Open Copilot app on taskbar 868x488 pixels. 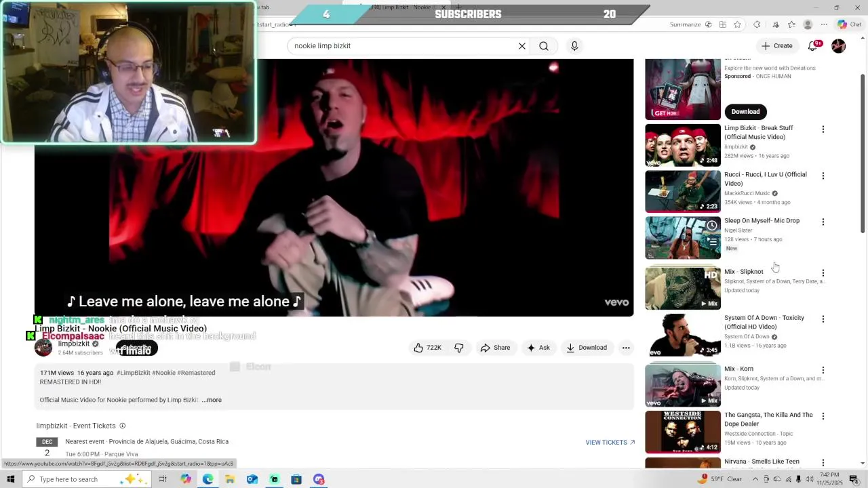pos(185,479)
